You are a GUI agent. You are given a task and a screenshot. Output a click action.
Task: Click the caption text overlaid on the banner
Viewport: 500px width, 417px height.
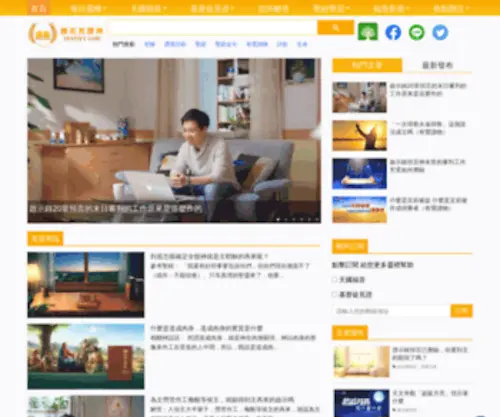point(116,209)
